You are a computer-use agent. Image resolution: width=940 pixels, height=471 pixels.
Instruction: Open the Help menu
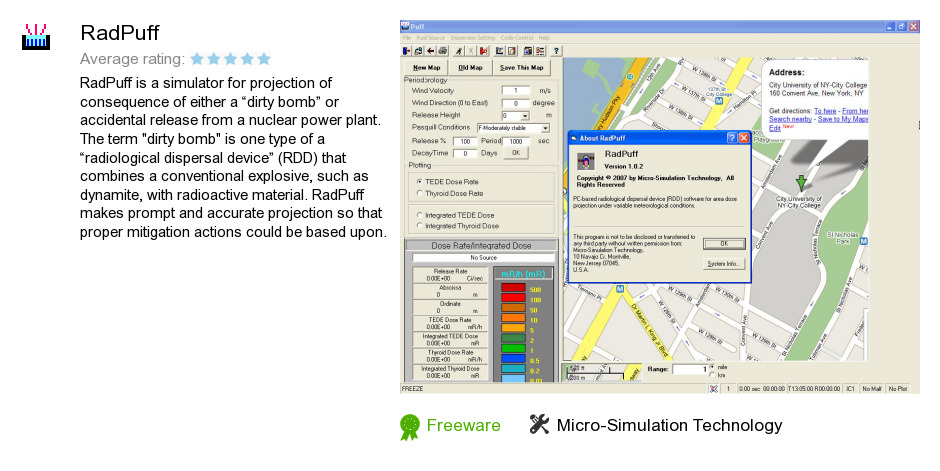click(544, 38)
